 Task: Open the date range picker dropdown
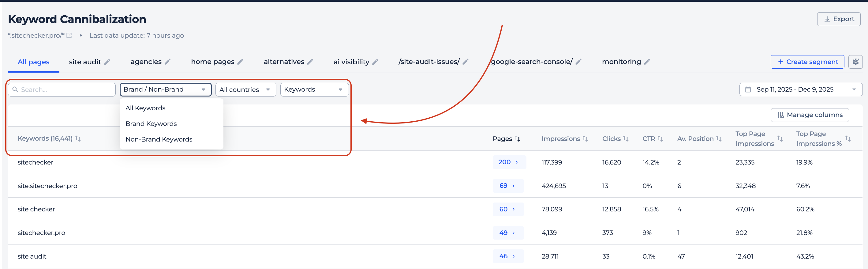[x=801, y=90]
